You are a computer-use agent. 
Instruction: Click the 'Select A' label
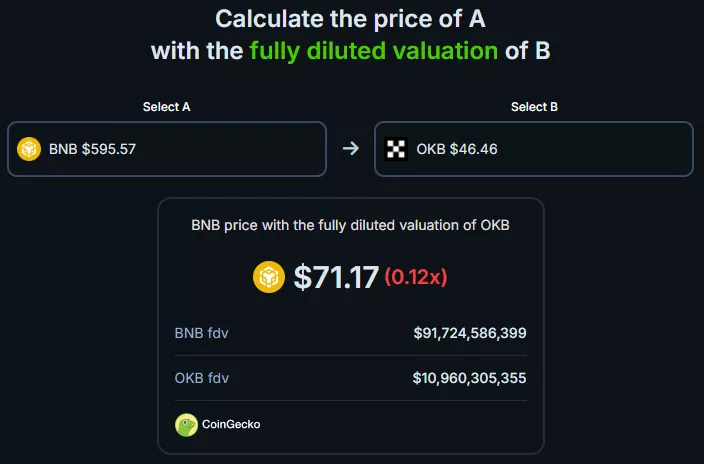166,107
